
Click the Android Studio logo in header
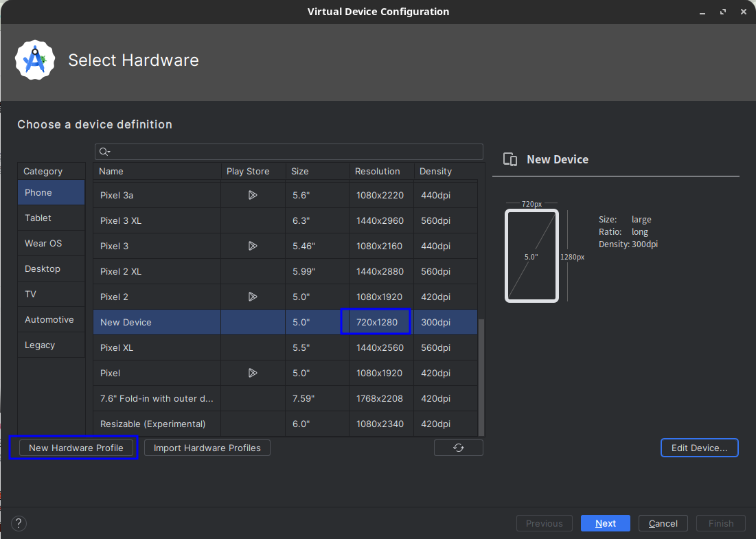35,60
